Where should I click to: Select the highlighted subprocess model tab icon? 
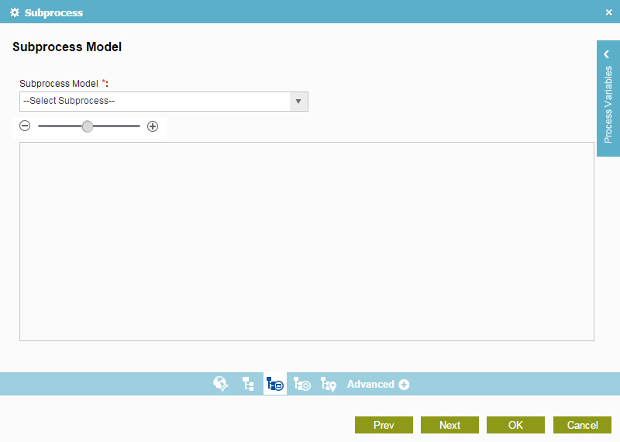[x=275, y=383]
